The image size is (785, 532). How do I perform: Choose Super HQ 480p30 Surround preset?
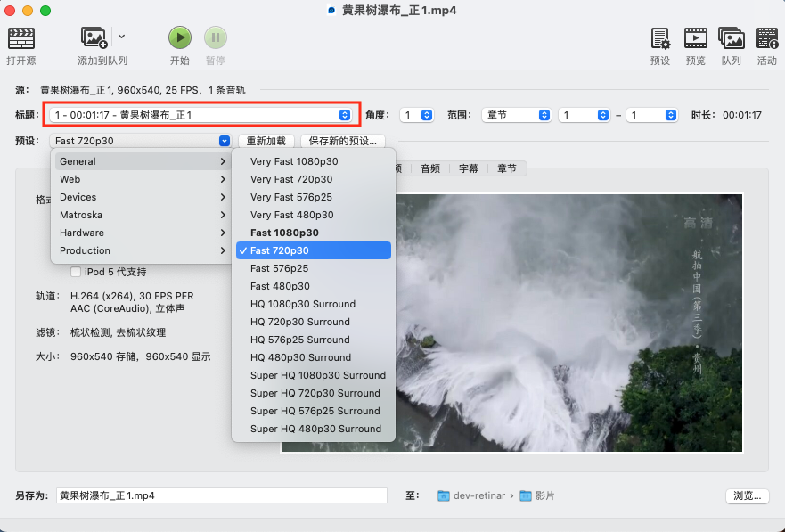point(314,429)
